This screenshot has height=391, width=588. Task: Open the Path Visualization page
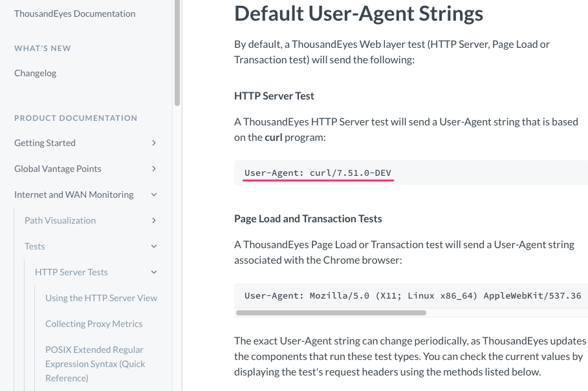coord(60,220)
